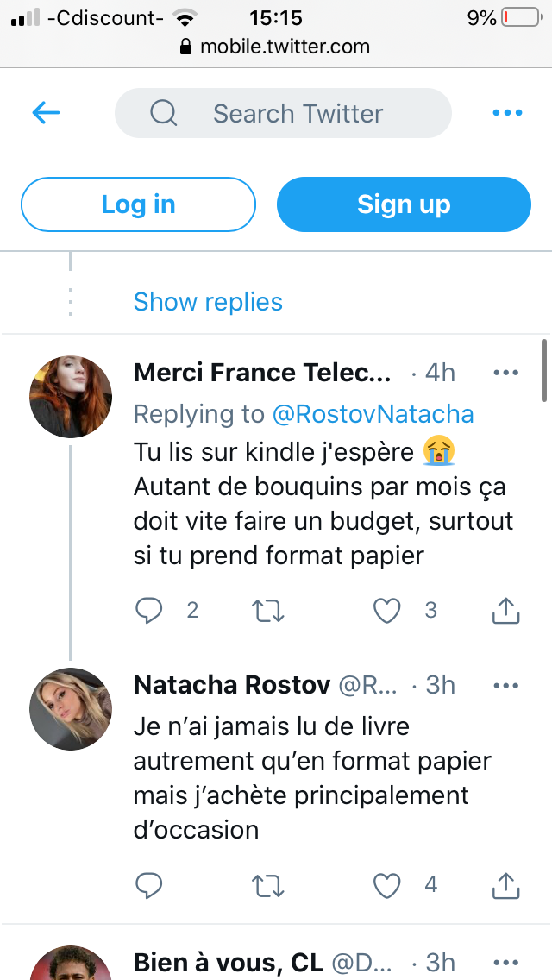This screenshot has height=980, width=552.
Task: Retweet Natacha Rostov's tweet
Action: [268, 885]
